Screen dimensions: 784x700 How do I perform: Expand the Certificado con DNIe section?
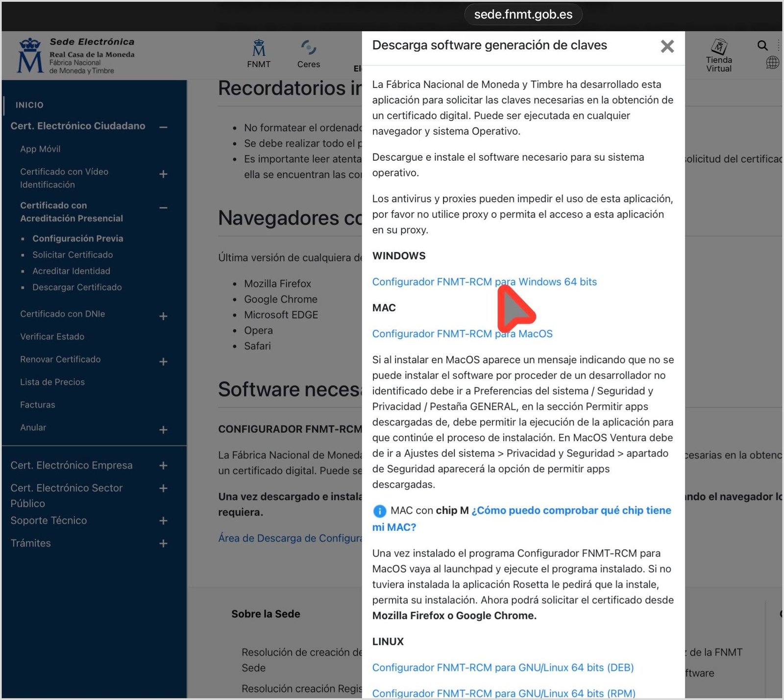click(164, 316)
